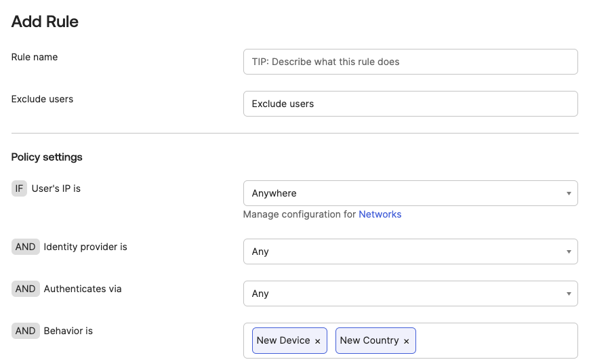Focus the Rule name text field
Screen dimensions: 591x364
(x=409, y=62)
